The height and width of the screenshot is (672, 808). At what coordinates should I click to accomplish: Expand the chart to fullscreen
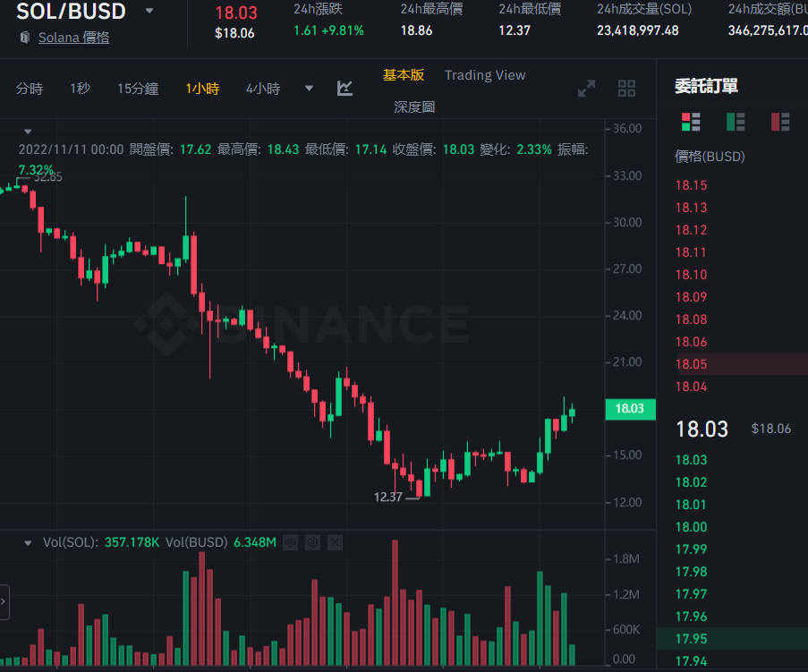point(586,88)
